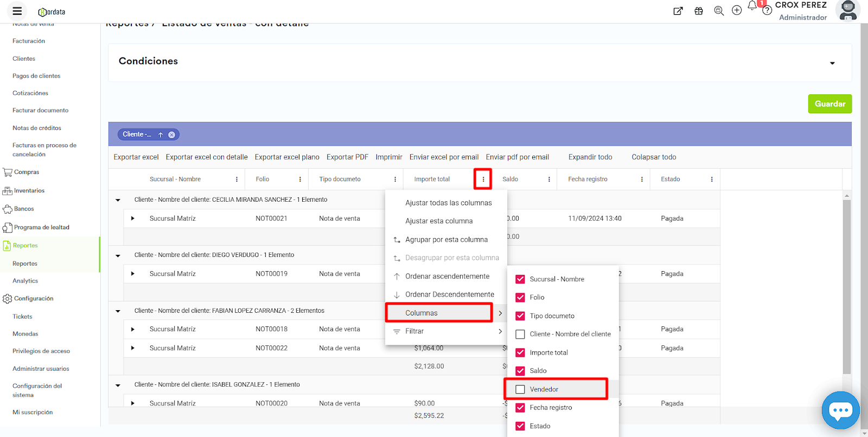Open Sucursal - Nombre column options menu
868x437 pixels.
point(237,179)
